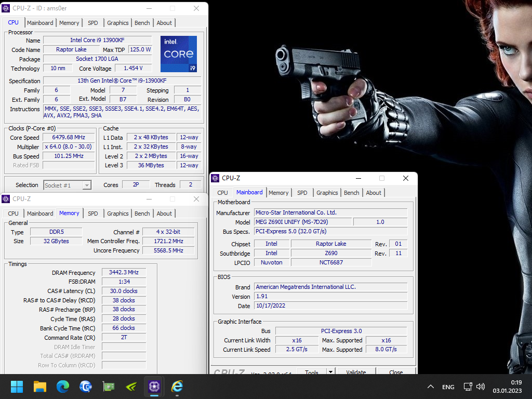The width and height of the screenshot is (532, 399).
Task: Click the CPU-Z taskbar icon
Action: click(x=154, y=387)
